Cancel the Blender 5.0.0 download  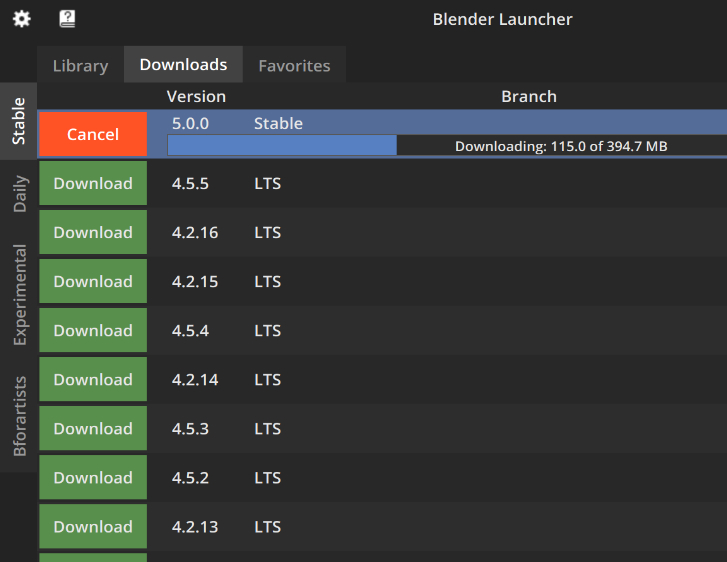point(93,134)
